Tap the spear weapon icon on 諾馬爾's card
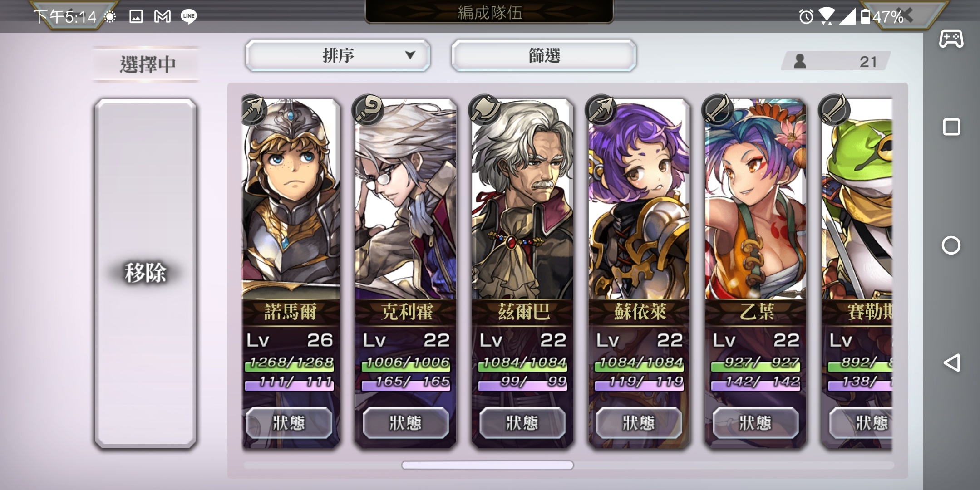 pos(252,109)
